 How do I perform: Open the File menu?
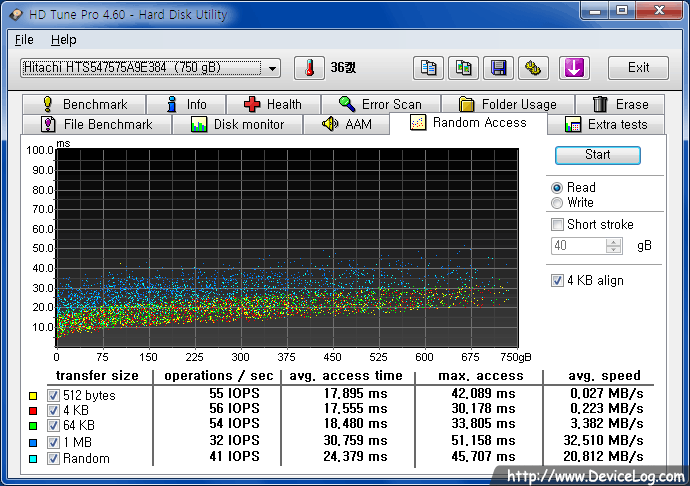tap(24, 40)
